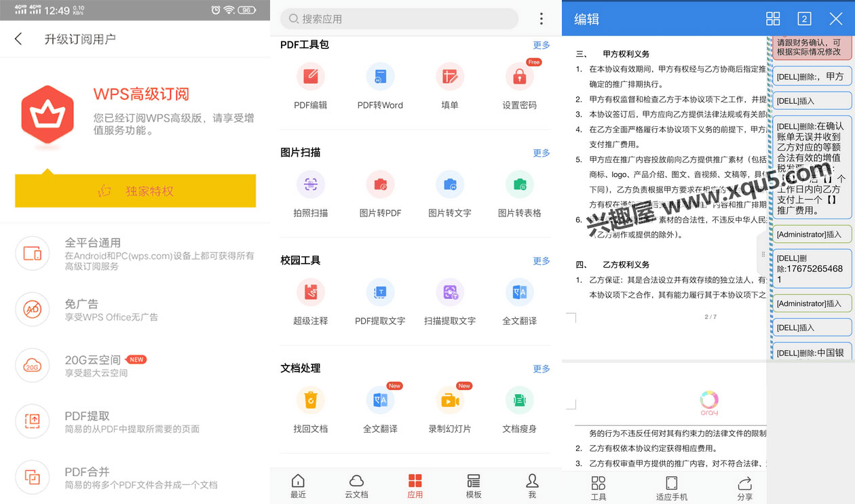Show 更多 for 校园工具

pyautogui.click(x=541, y=260)
